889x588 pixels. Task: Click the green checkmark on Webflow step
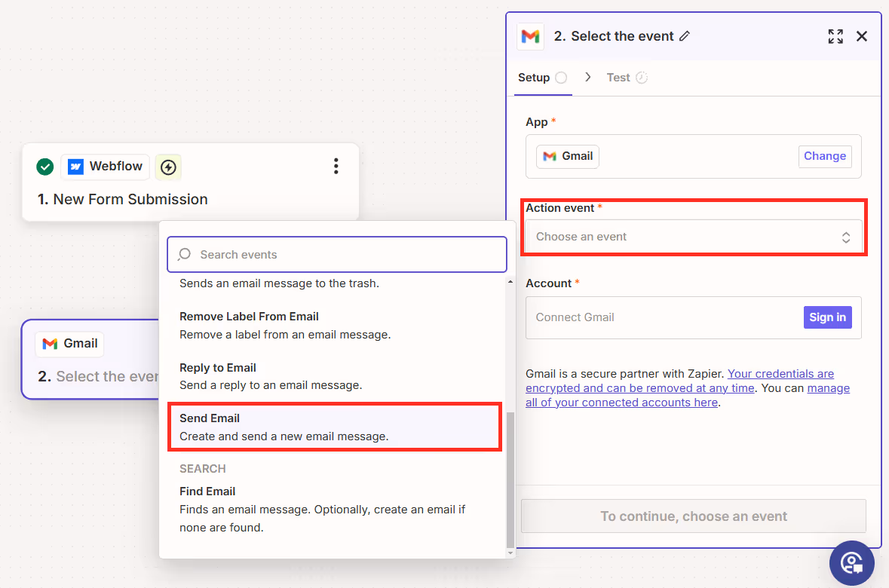(44, 167)
